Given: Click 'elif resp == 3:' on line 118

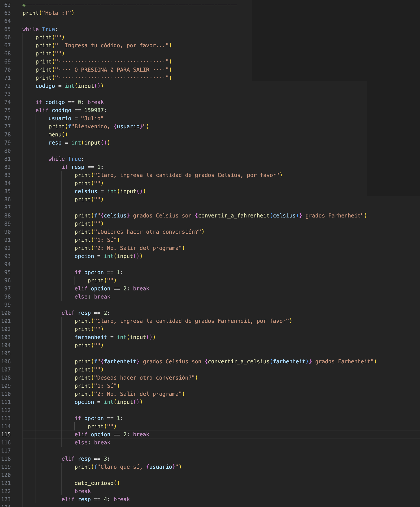Looking at the screenshot, I should pyautogui.click(x=86, y=459).
